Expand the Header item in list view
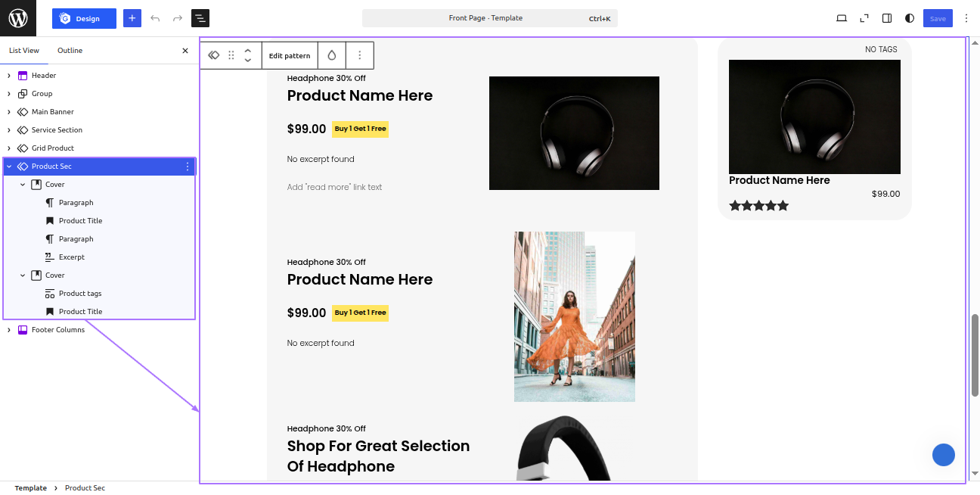 point(9,76)
